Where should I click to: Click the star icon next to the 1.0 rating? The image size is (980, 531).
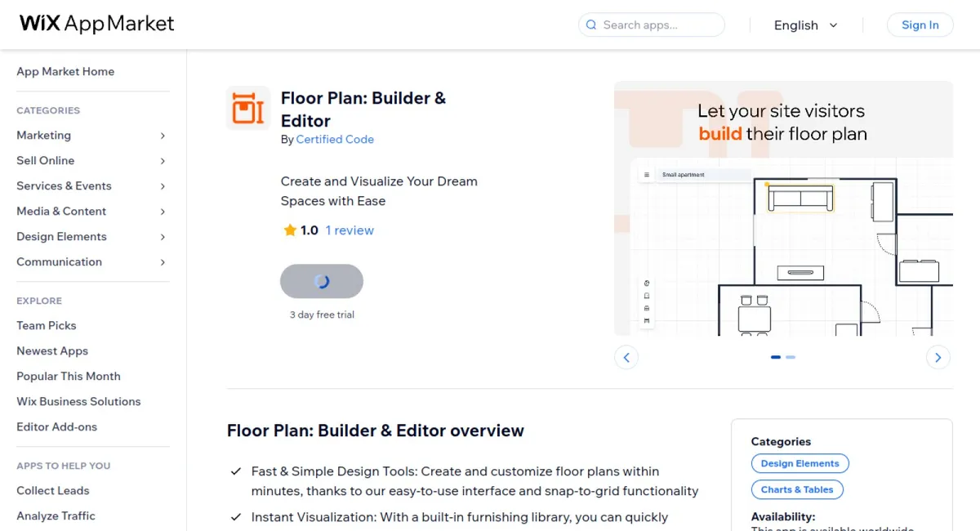tap(290, 230)
